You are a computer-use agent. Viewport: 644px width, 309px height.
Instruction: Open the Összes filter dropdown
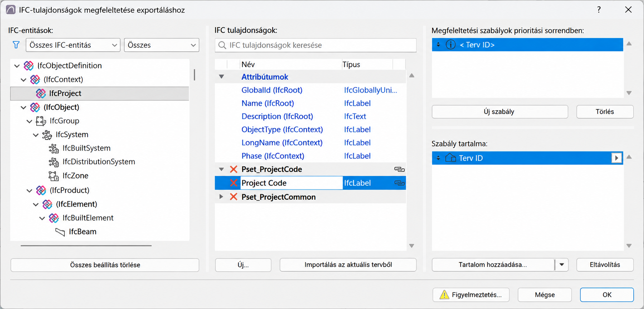(x=162, y=45)
